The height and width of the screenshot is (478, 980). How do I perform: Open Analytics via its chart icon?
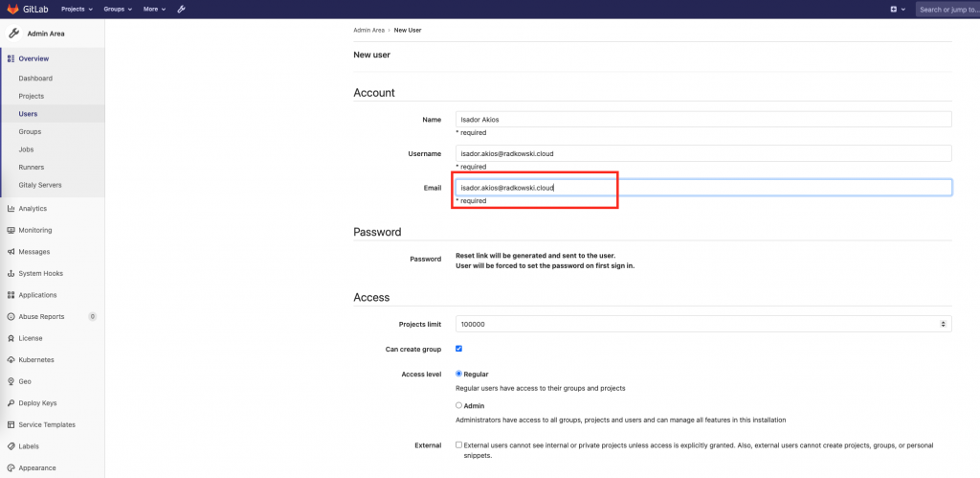tap(11, 208)
